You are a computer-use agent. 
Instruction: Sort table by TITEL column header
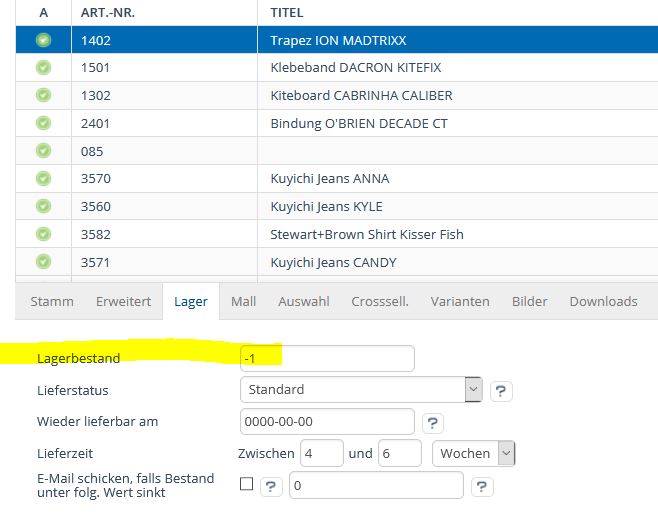point(287,13)
